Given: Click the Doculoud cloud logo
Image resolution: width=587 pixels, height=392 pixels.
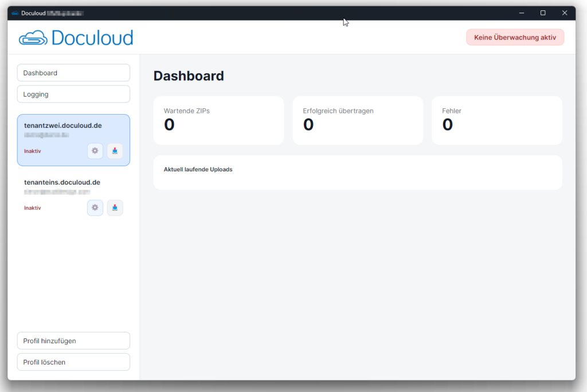Looking at the screenshot, I should (76, 38).
